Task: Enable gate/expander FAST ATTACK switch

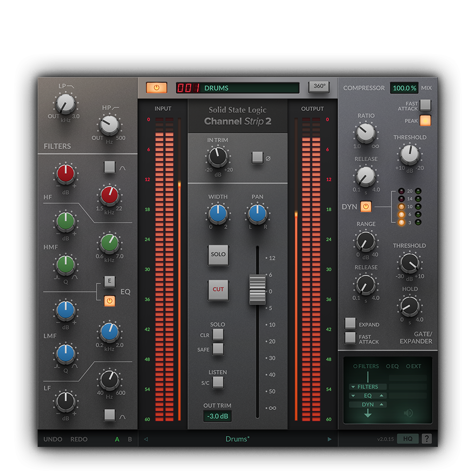Action: point(350,338)
